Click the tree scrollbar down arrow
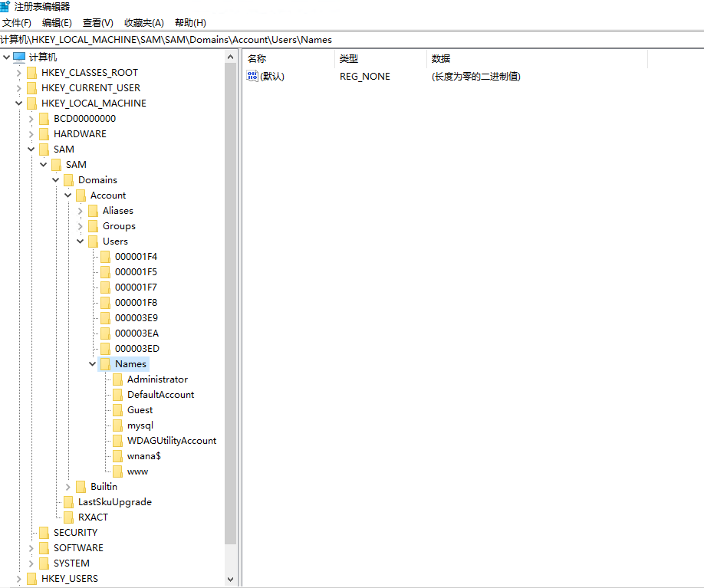The image size is (704, 588). click(x=230, y=580)
